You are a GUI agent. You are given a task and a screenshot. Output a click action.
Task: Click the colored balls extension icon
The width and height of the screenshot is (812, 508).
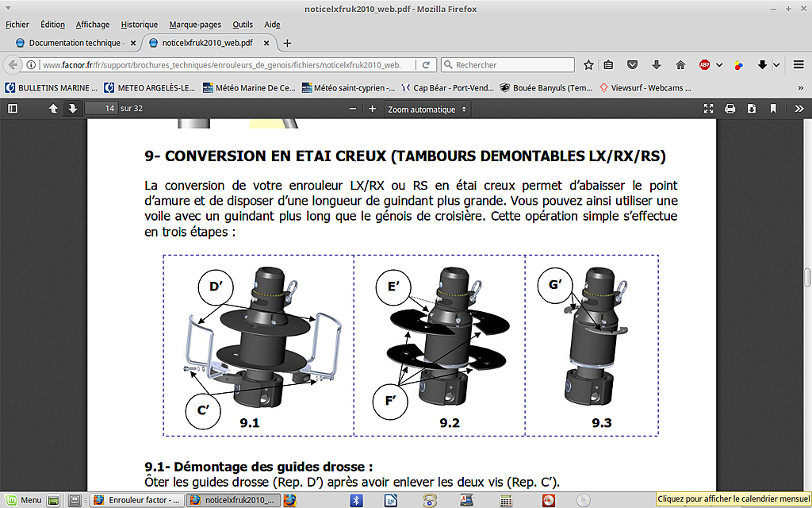738,65
